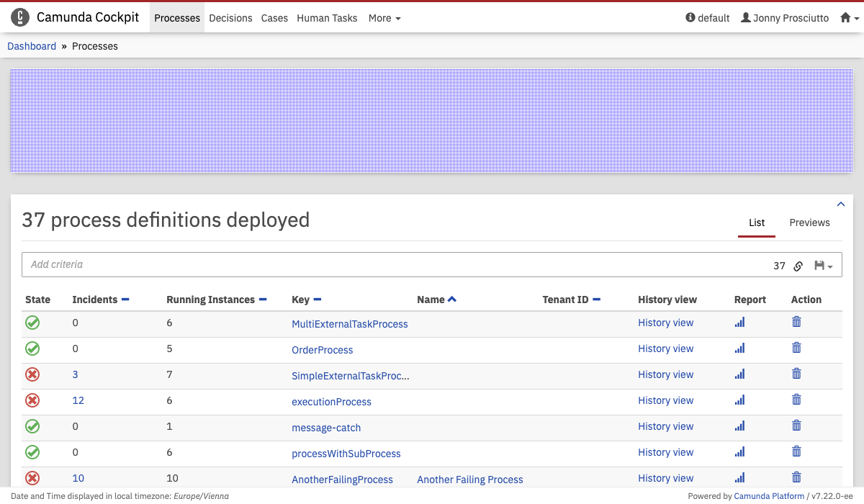Open report chart icon for OrderProcess
Screen dimensions: 864x504
click(739, 348)
